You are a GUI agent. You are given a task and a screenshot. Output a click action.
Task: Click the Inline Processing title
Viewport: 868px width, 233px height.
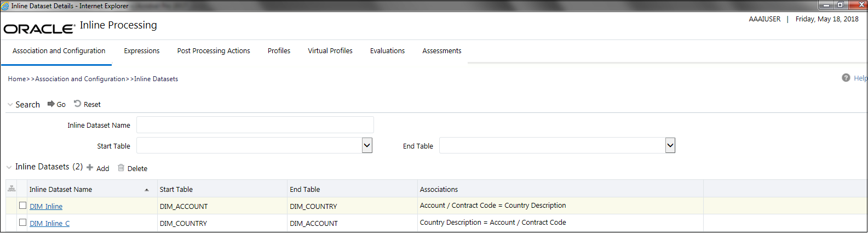118,25
